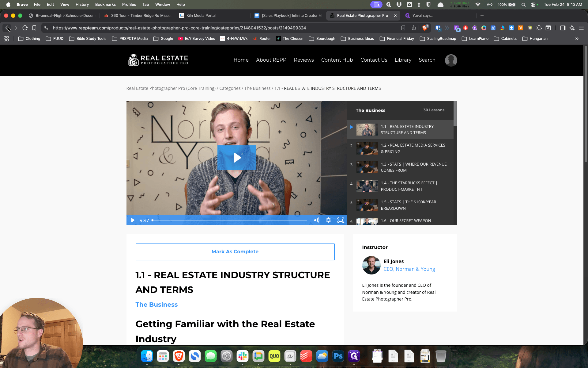Open Photoshop from the dock
588x368 pixels.
click(x=338, y=356)
